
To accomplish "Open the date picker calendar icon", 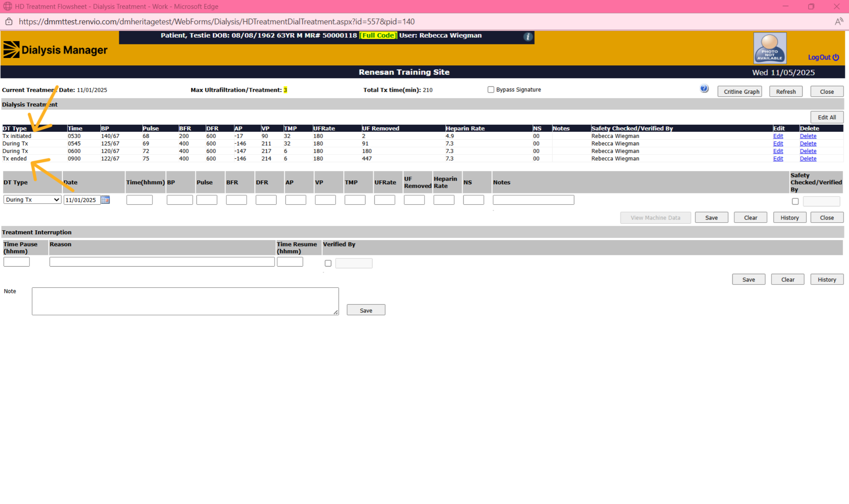I will pyautogui.click(x=105, y=200).
